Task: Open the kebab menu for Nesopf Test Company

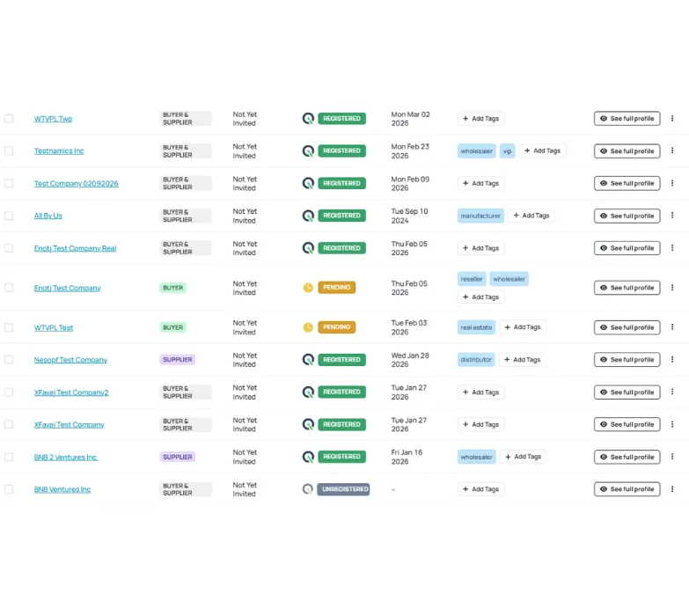Action: pyautogui.click(x=672, y=359)
